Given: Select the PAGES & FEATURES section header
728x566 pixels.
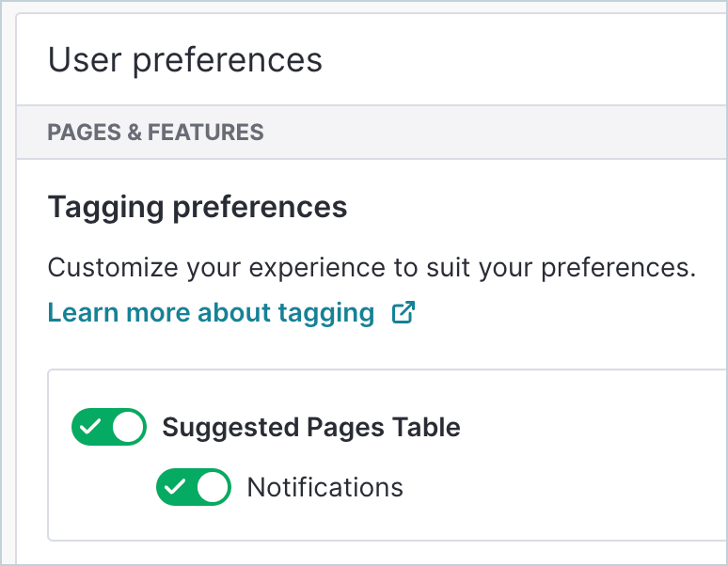Looking at the screenshot, I should (x=155, y=133).
